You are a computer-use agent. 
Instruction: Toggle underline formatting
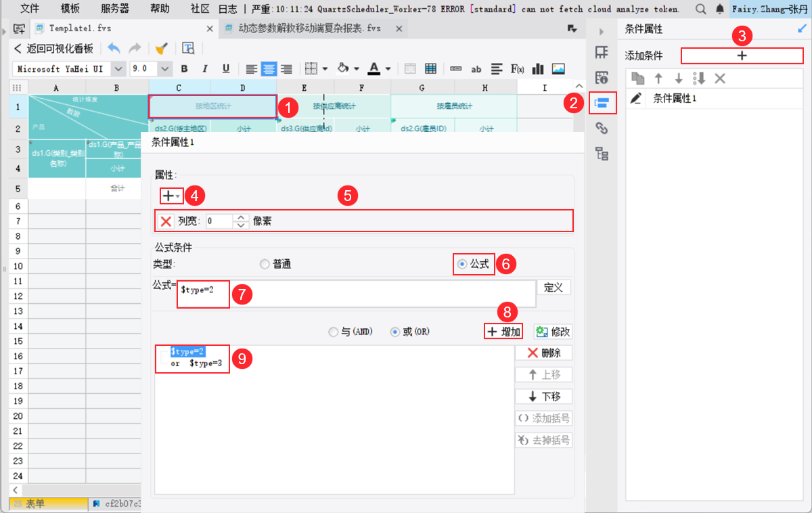tap(226, 69)
